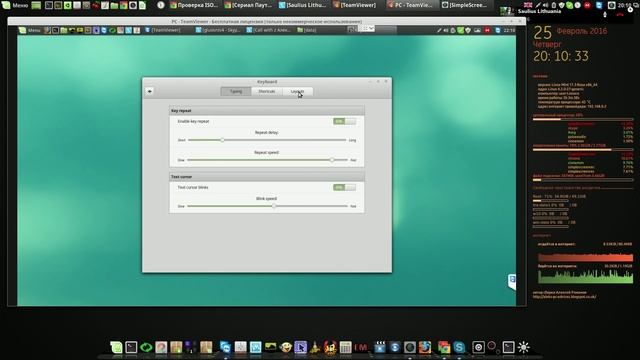
Task: Open the TeamViewer toolbar dropdown at top center
Action: tap(371, 28)
